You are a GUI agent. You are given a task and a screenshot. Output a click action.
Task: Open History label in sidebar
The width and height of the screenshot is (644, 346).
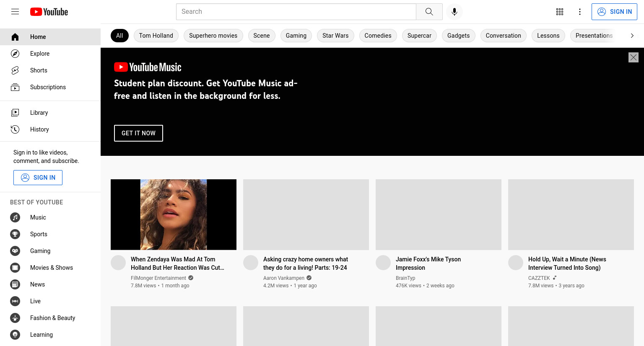point(39,129)
